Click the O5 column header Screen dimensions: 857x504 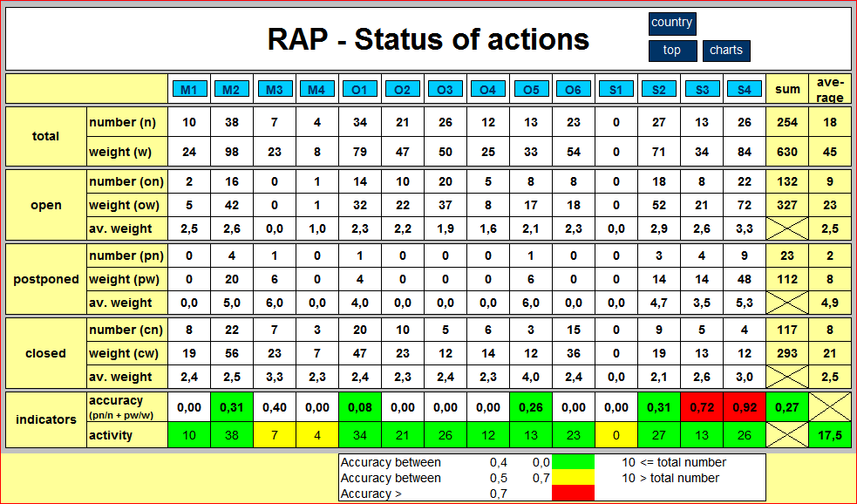point(531,88)
